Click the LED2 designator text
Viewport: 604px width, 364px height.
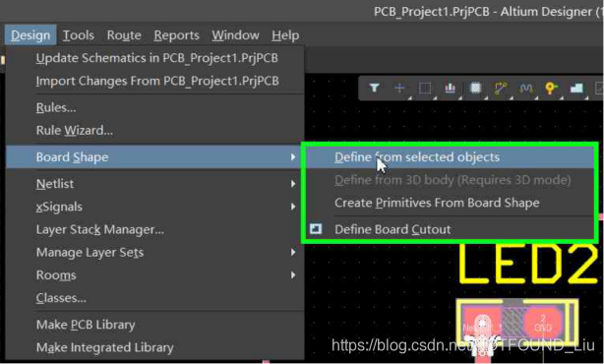pos(528,265)
